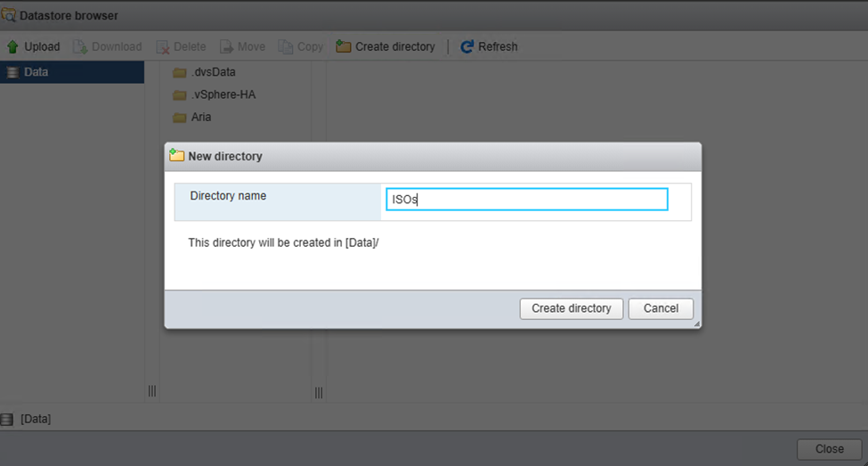Click the Move toolbar icon
This screenshot has height=466, width=868.
coord(227,46)
